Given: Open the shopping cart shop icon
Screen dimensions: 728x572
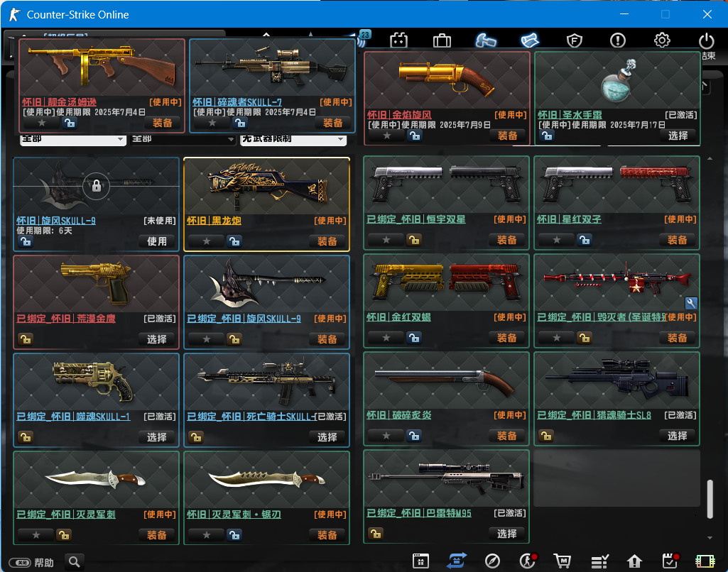Looking at the screenshot, I should 563,561.
